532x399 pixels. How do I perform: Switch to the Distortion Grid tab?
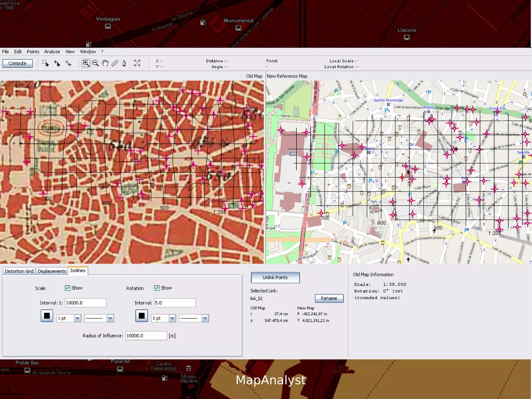(19, 271)
